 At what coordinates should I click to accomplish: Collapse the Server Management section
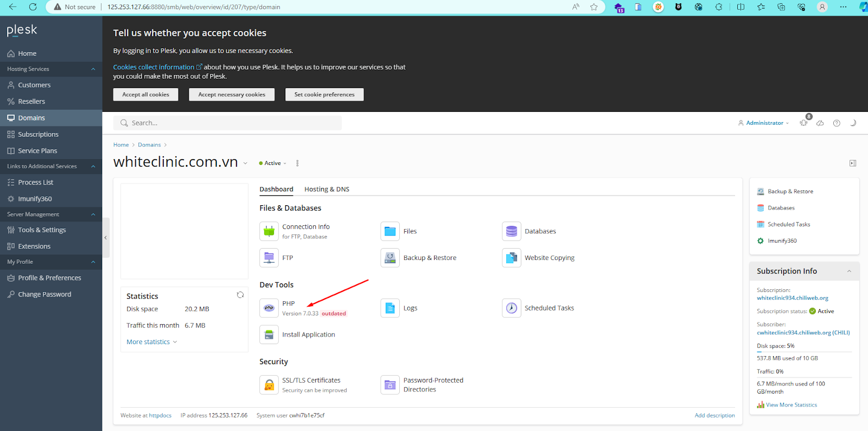point(93,214)
